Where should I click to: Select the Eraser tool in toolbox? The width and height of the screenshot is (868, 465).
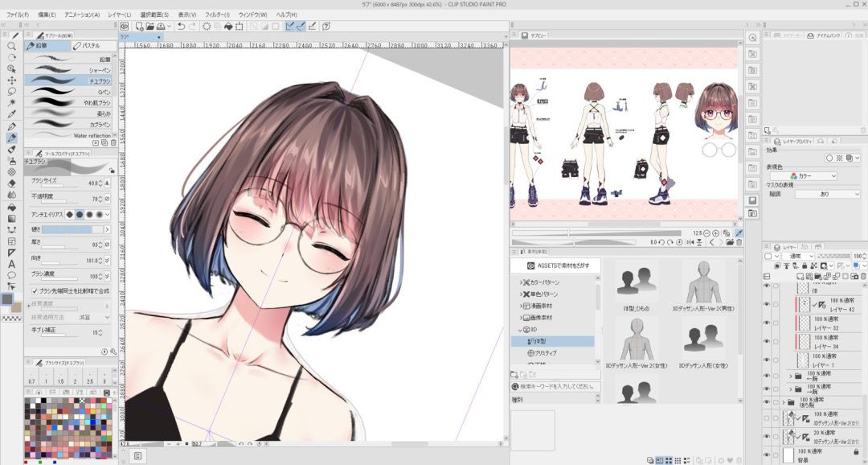11,183
